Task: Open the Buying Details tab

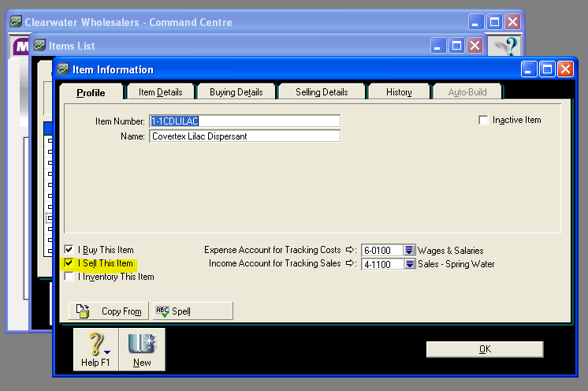Action: tap(236, 92)
